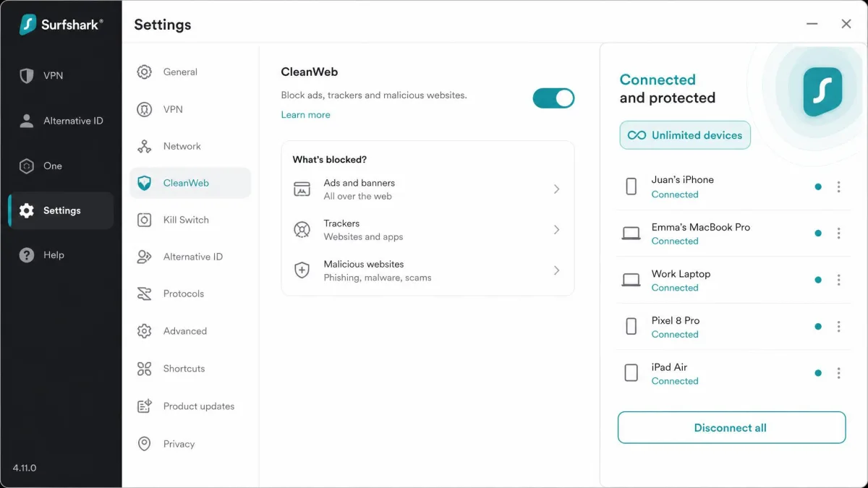Image resolution: width=868 pixels, height=488 pixels.
Task: Click the tablet icon beside iPad Air
Action: pos(631,373)
